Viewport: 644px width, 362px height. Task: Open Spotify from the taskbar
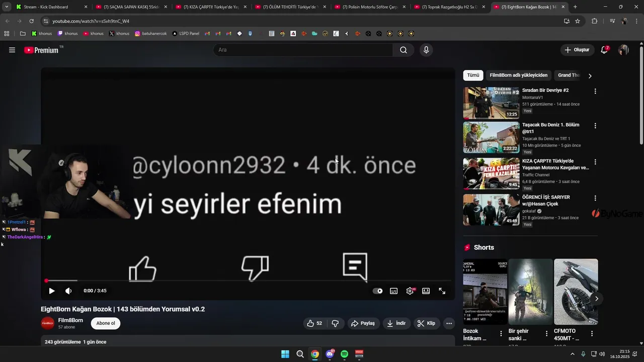[345, 354]
